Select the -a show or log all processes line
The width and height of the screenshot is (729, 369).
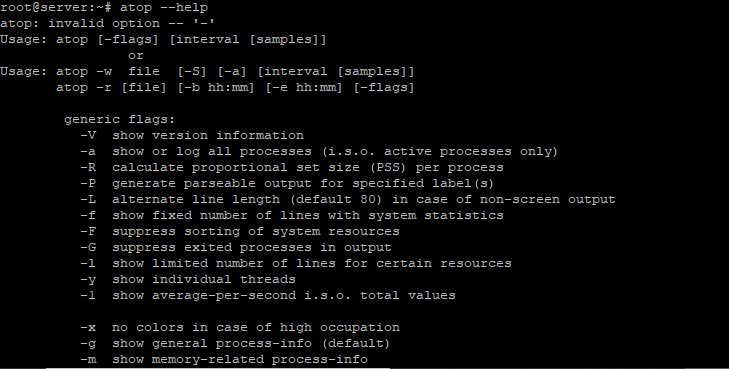319,152
